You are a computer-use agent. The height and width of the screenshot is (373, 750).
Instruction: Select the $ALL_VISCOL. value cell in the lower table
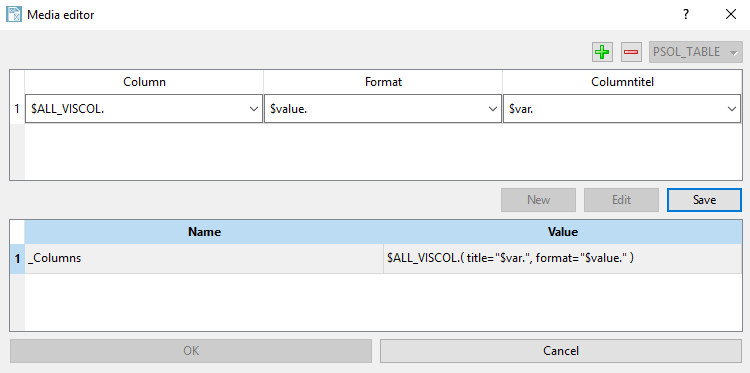pyautogui.click(x=562, y=258)
